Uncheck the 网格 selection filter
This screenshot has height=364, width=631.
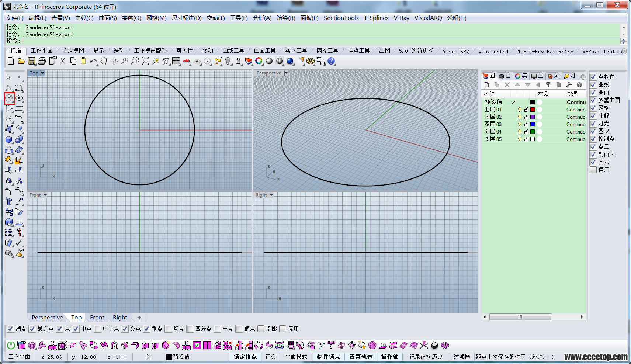click(593, 108)
